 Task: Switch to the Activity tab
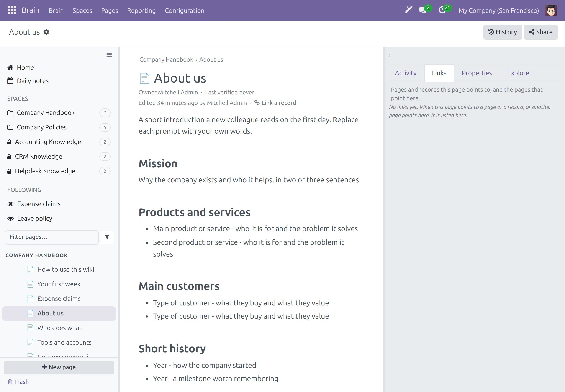(x=406, y=73)
